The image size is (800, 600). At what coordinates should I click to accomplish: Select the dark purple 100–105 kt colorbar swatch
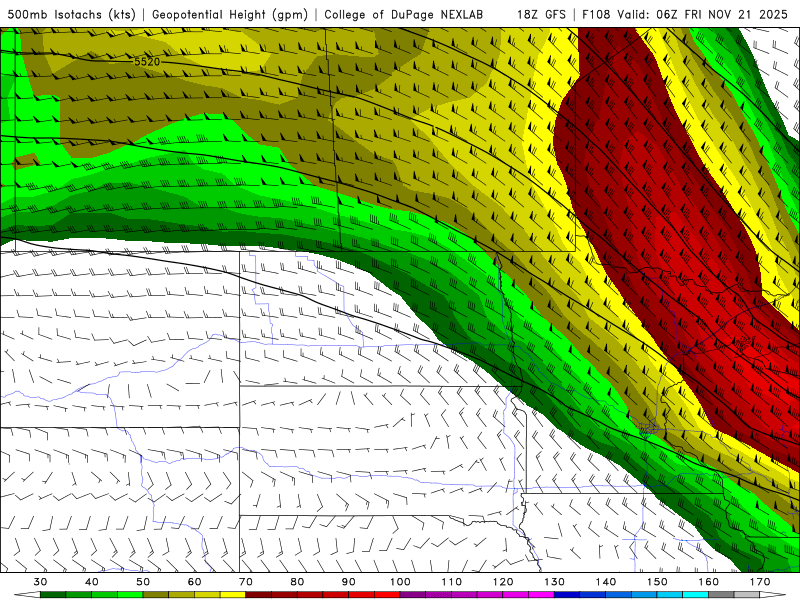pos(413,594)
